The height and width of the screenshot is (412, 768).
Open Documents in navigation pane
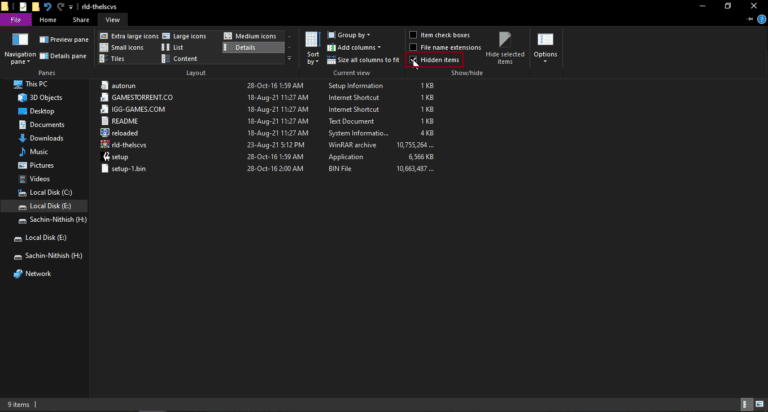click(41, 124)
